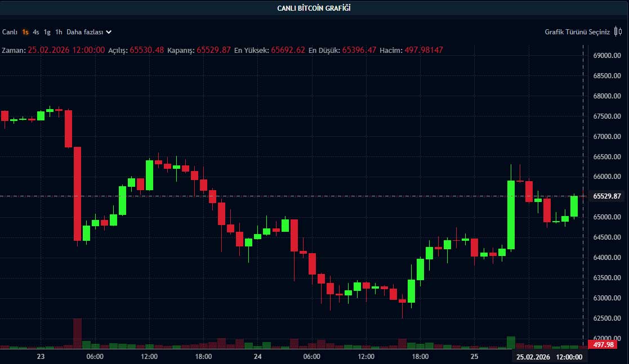Viewport: 629px width, 364px height.
Task: Click the 'Hacim' volume value in header
Action: [x=423, y=50]
